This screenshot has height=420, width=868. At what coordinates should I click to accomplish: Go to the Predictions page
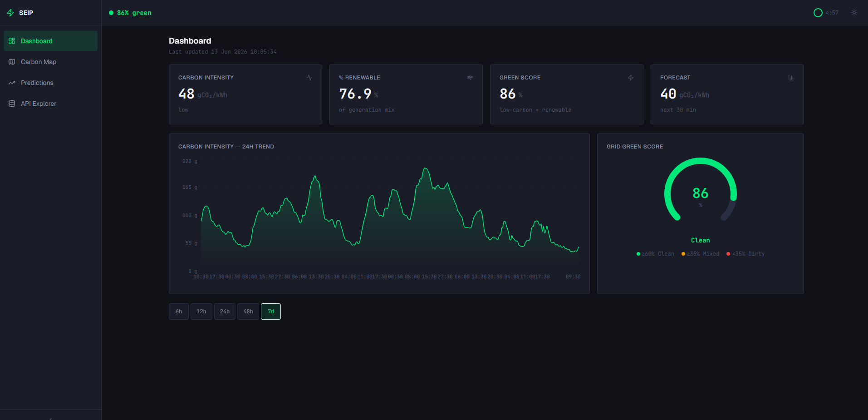click(50, 83)
